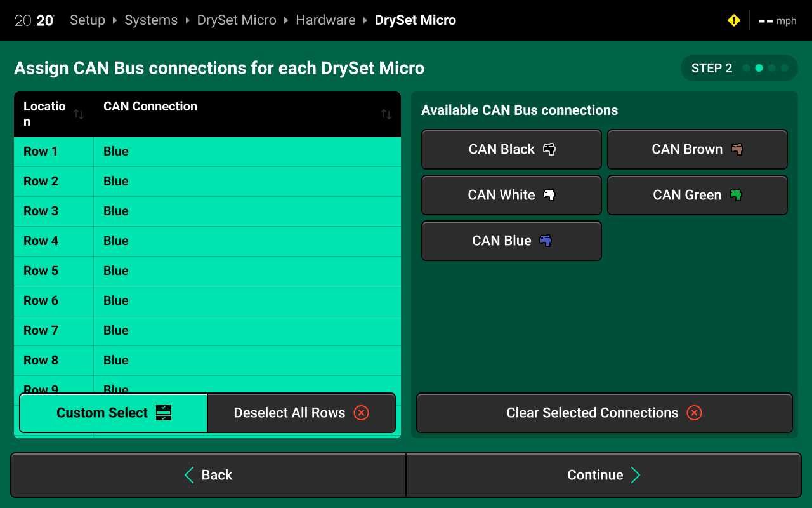Toggle Custom Select mode
812x508 pixels.
pyautogui.click(x=114, y=413)
